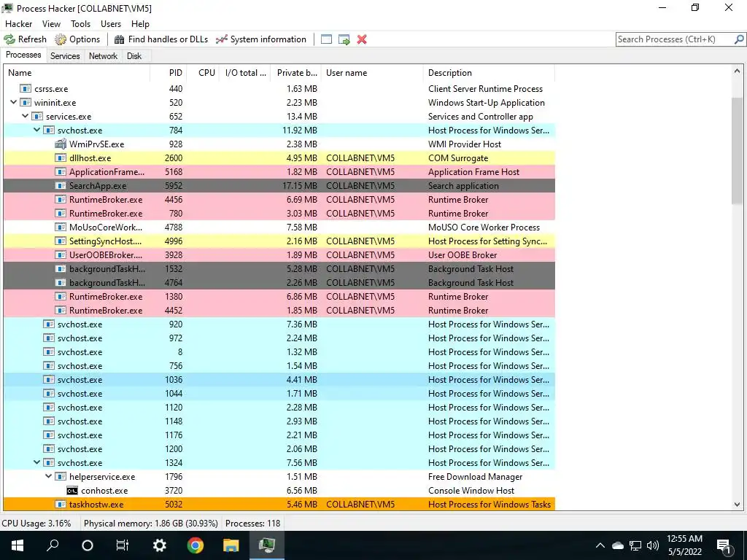Click the scrollbar up arrow

737,71
